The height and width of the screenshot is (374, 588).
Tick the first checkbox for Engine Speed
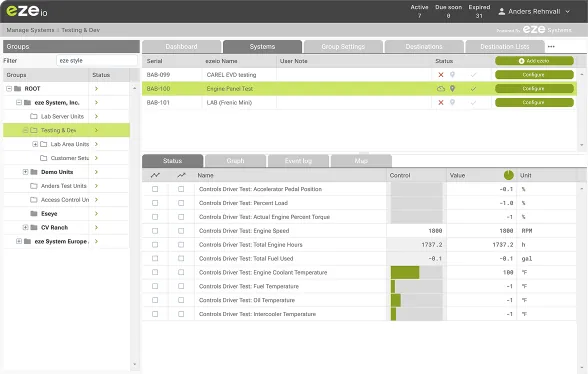(155, 231)
